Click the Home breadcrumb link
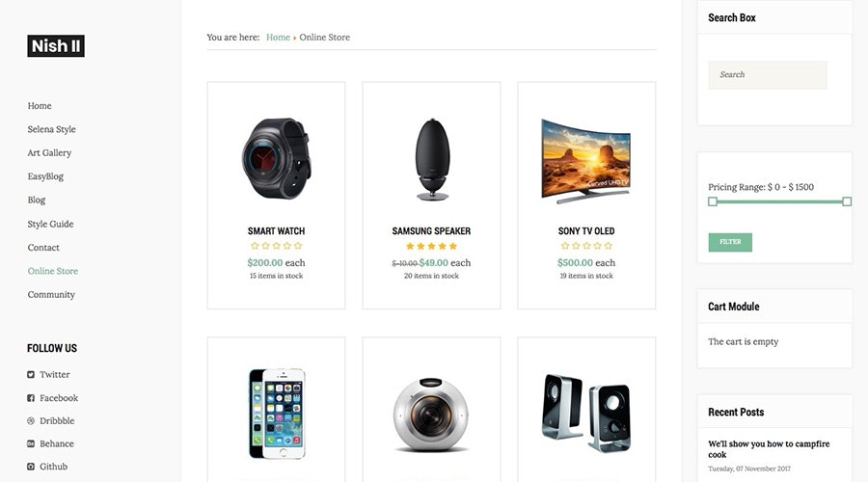Screen dimensions: 868x482 [278, 37]
